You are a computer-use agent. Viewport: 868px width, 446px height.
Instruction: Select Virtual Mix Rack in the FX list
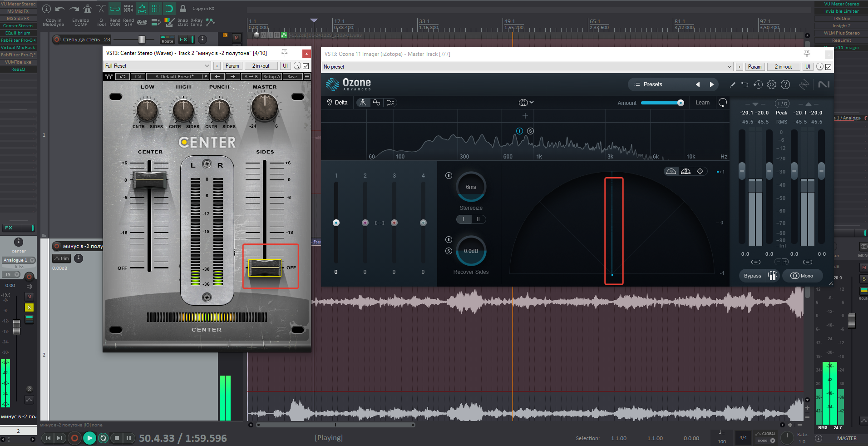pos(18,48)
